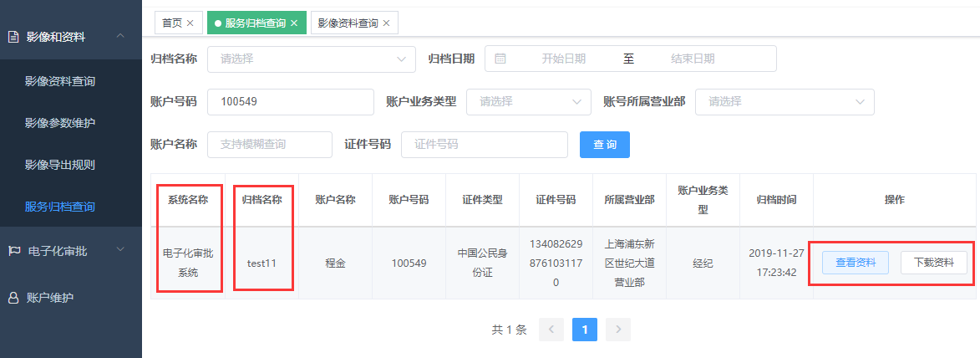Click the 结束日期 end date field

click(693, 59)
